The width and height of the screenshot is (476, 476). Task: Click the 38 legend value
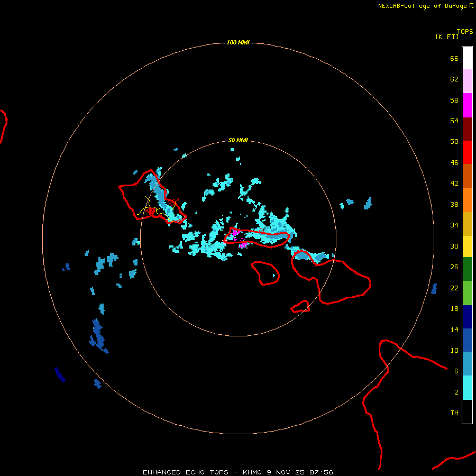tap(454, 204)
